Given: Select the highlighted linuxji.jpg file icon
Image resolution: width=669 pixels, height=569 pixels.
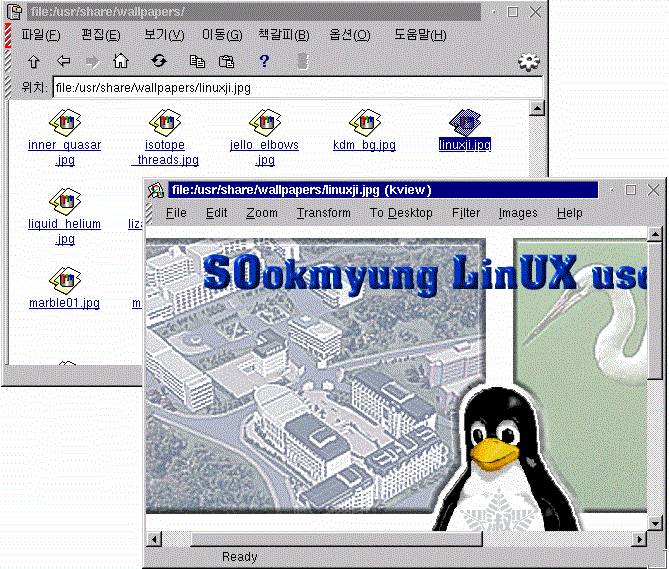Looking at the screenshot, I should (465, 122).
